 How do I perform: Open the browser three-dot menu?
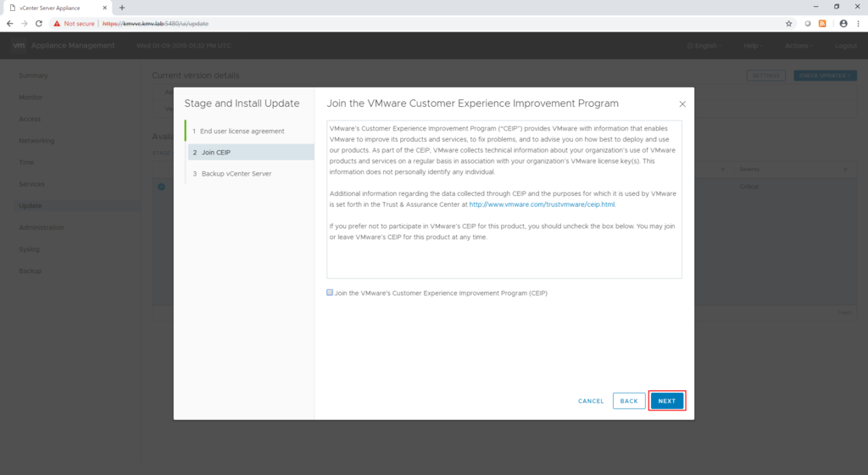(x=858, y=24)
